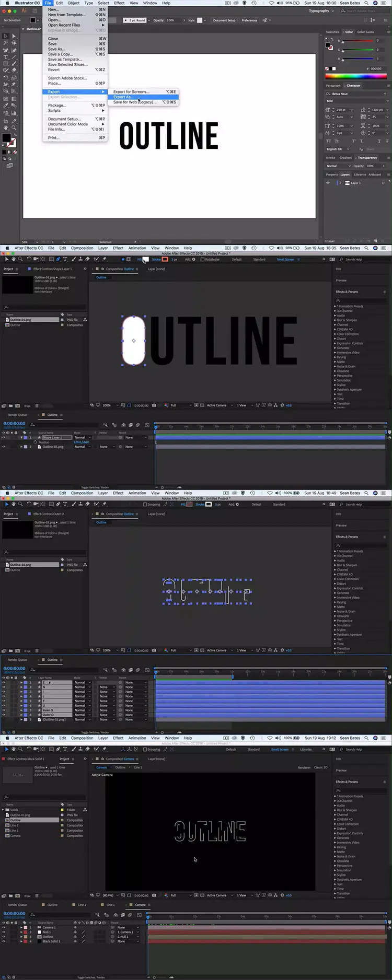
Task: Select Puppet Pin tool in 18:35 After Effects window
Action: [x=104, y=259]
